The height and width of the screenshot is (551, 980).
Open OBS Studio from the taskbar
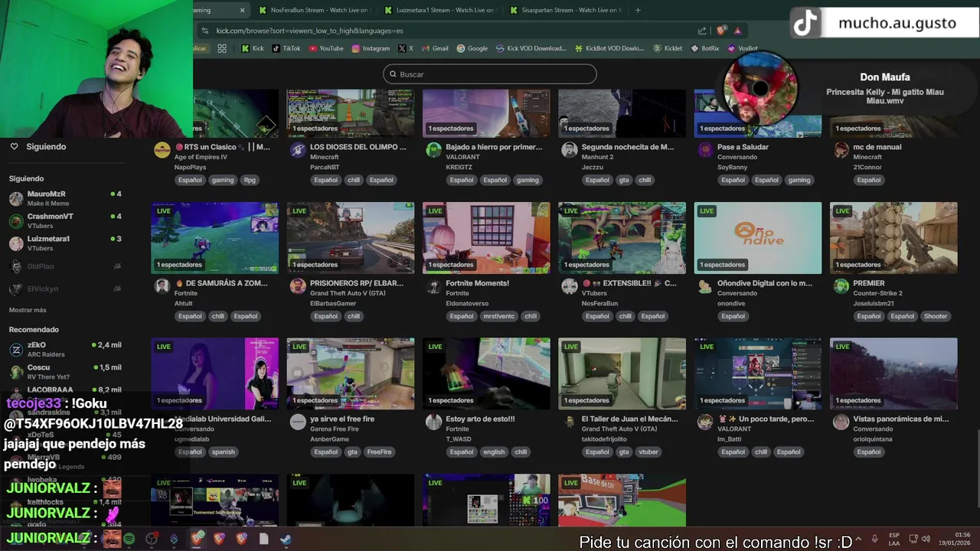[152, 539]
